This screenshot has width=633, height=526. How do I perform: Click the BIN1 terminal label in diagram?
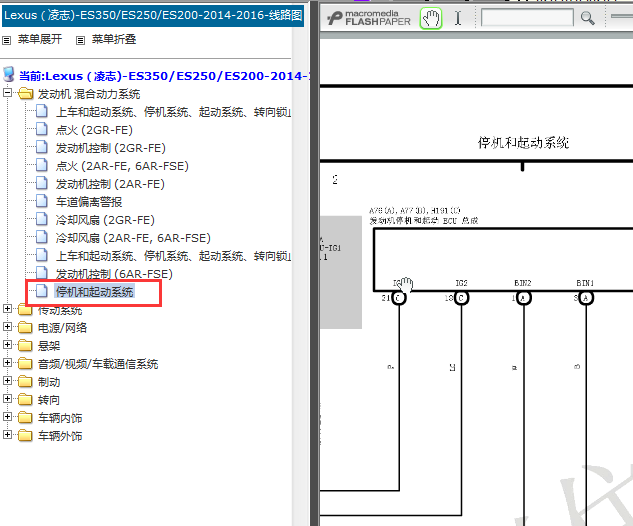[585, 283]
